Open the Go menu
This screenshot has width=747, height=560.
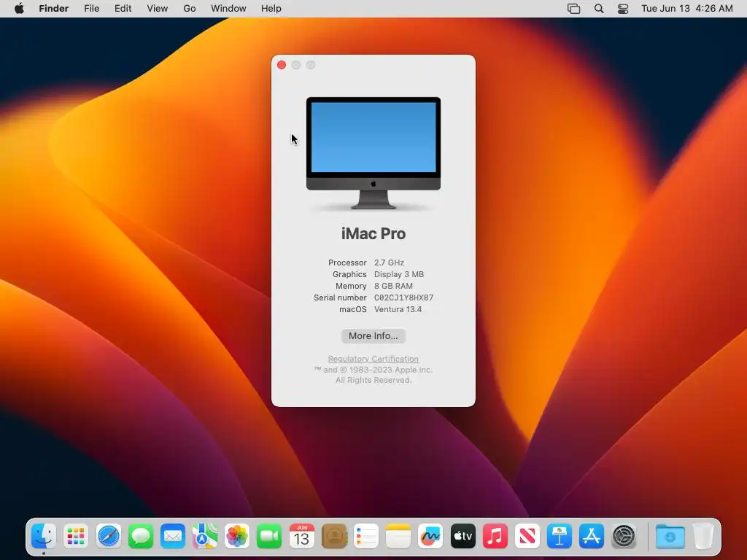(x=190, y=9)
